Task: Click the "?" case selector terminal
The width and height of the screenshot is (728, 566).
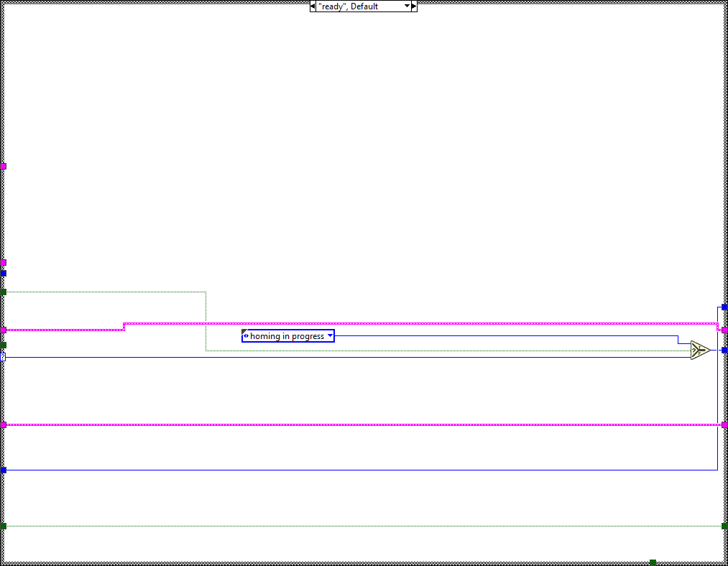Action: 3,356
